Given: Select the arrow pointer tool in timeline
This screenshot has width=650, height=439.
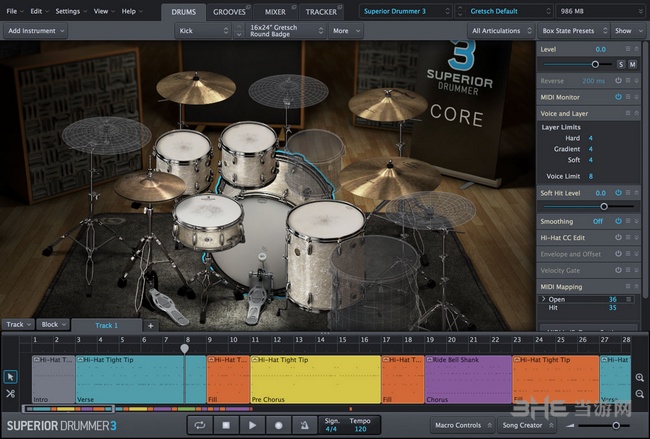Looking at the screenshot, I should (10, 376).
